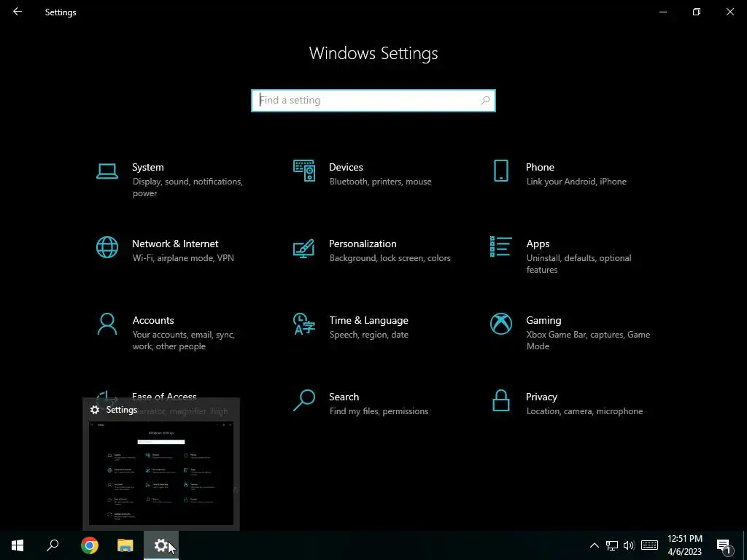747x560 pixels.
Task: Open the Phone icon
Action: tap(501, 171)
